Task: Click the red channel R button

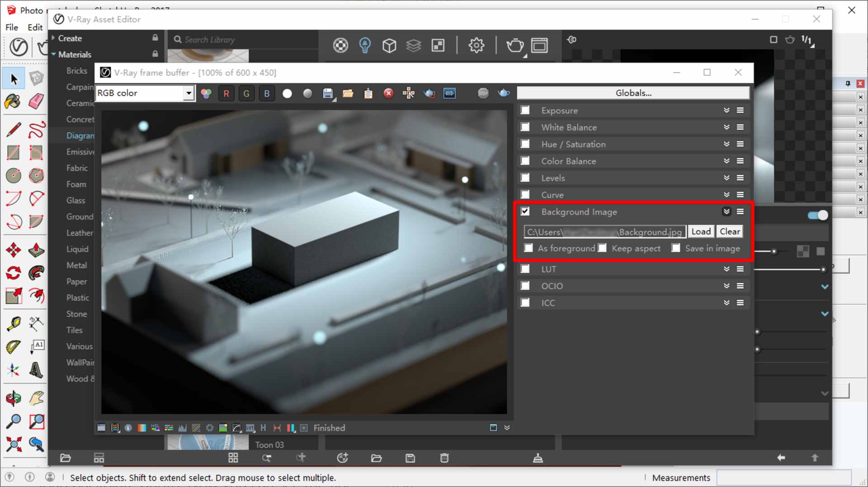Action: click(x=226, y=94)
